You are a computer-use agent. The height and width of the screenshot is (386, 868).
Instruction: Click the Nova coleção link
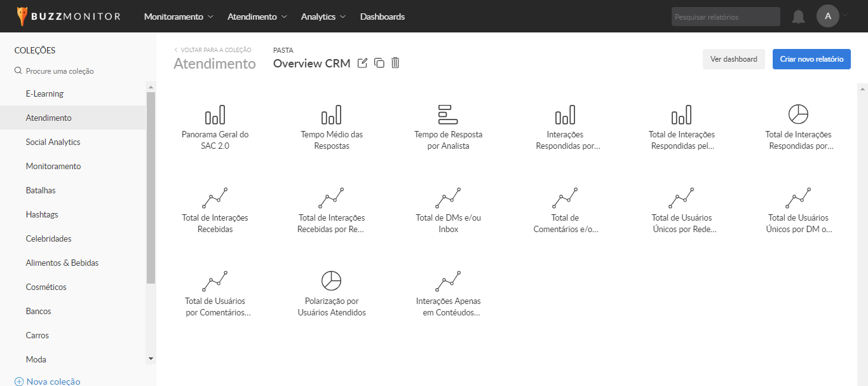coord(53,382)
